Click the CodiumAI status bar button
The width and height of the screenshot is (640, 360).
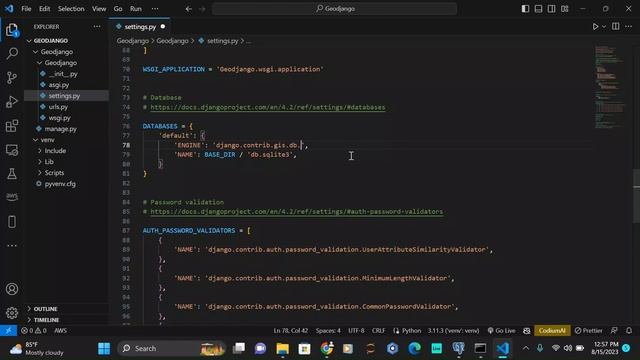pyautogui.click(x=552, y=331)
